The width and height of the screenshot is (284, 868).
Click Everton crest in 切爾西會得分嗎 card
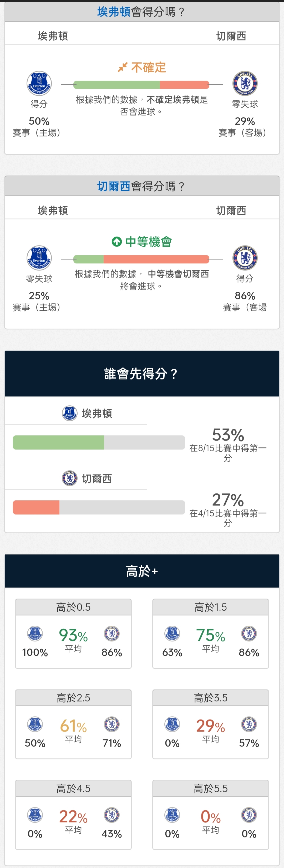tap(39, 258)
